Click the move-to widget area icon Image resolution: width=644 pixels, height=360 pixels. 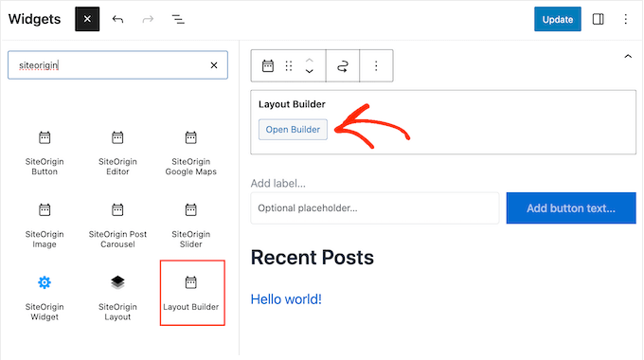[343, 65]
